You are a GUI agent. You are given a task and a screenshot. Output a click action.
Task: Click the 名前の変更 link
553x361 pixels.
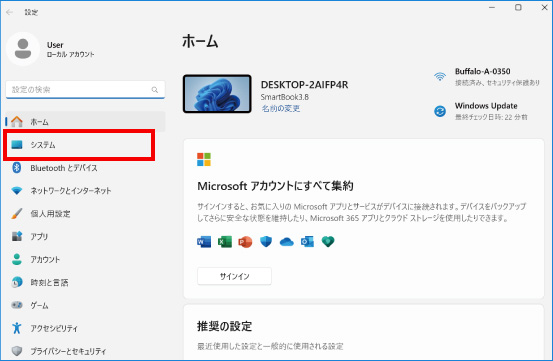pyautogui.click(x=281, y=109)
